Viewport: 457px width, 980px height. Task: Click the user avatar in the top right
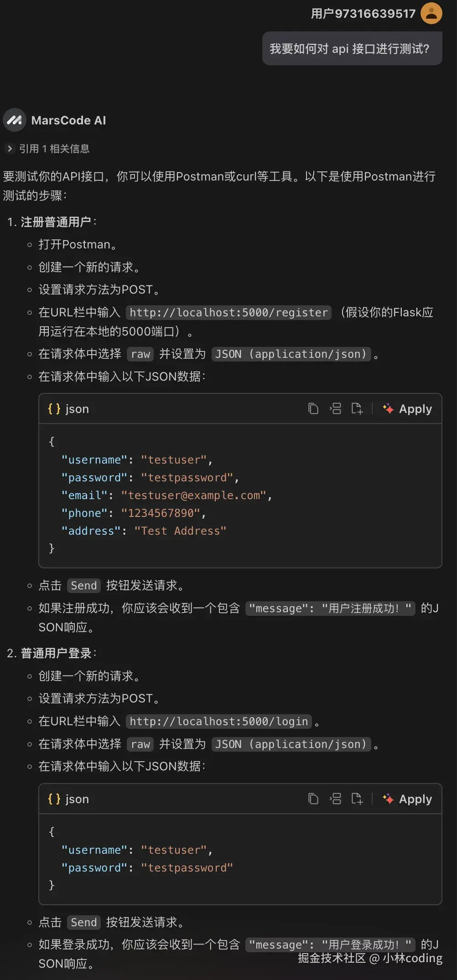pyautogui.click(x=431, y=14)
